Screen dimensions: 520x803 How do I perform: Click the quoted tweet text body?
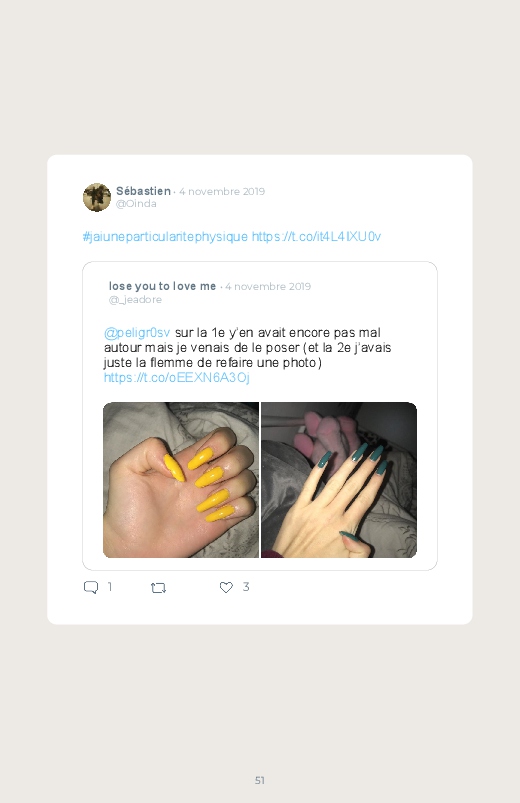click(248, 355)
